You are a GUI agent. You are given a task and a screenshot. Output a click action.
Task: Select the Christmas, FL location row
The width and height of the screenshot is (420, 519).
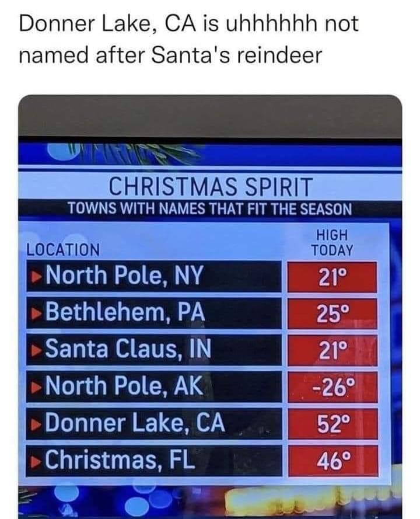[x=154, y=461]
